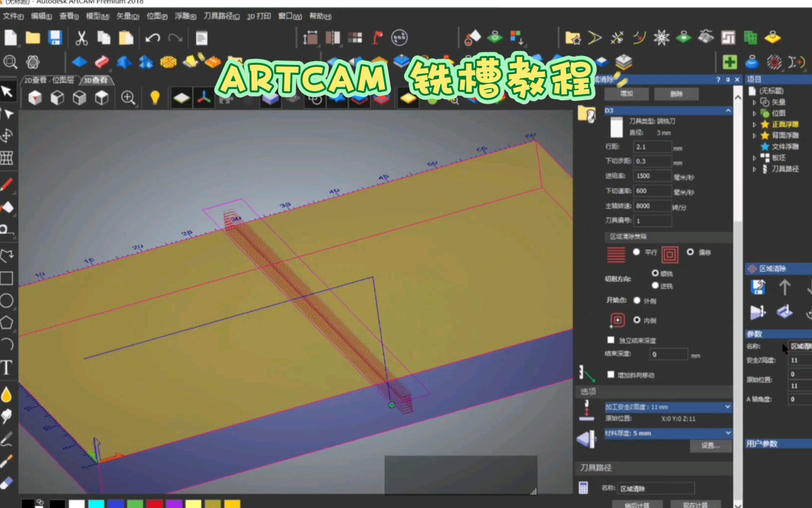Select the polygon drawing tool
The width and height of the screenshot is (812, 508).
(x=7, y=323)
